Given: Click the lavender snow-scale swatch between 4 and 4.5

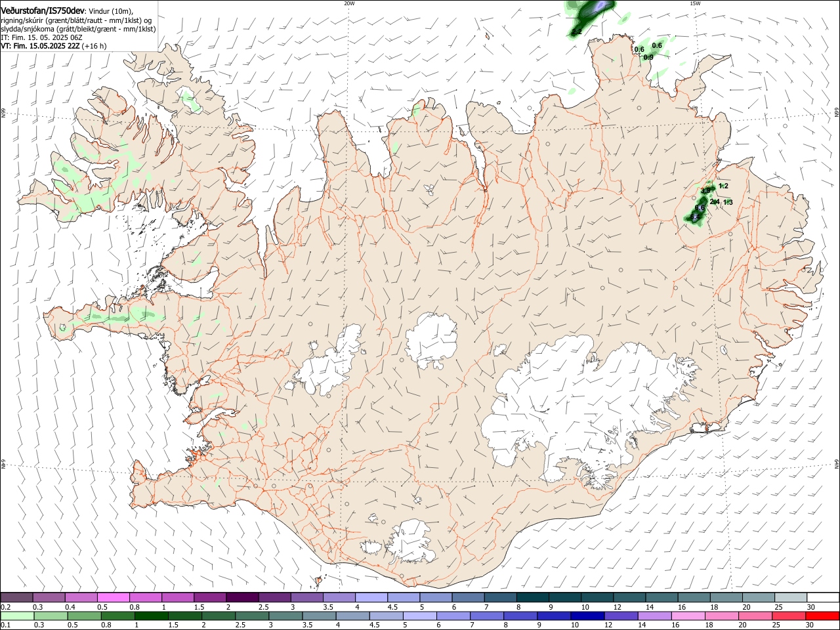Looking at the screenshot, I should tap(371, 598).
